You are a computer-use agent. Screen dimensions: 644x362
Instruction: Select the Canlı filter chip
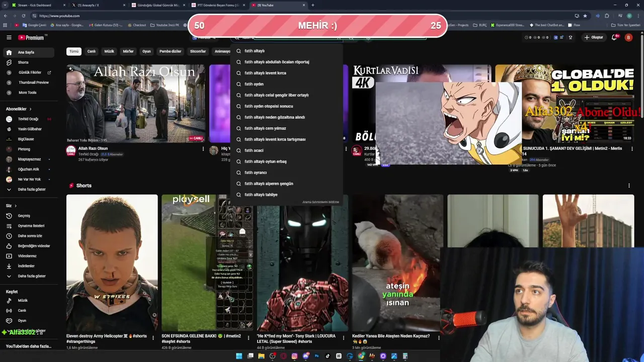92,51
